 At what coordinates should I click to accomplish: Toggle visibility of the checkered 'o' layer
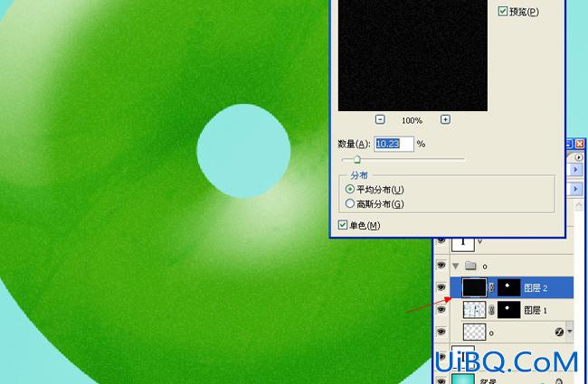tap(441, 332)
